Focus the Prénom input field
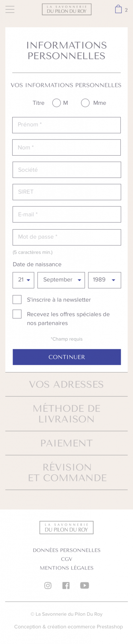The image size is (133, 644). 67,125
